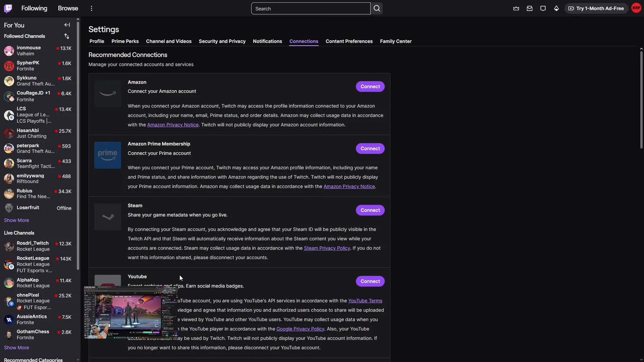Open the Security and Privacy tab
The image size is (644, 362).
point(222,41)
